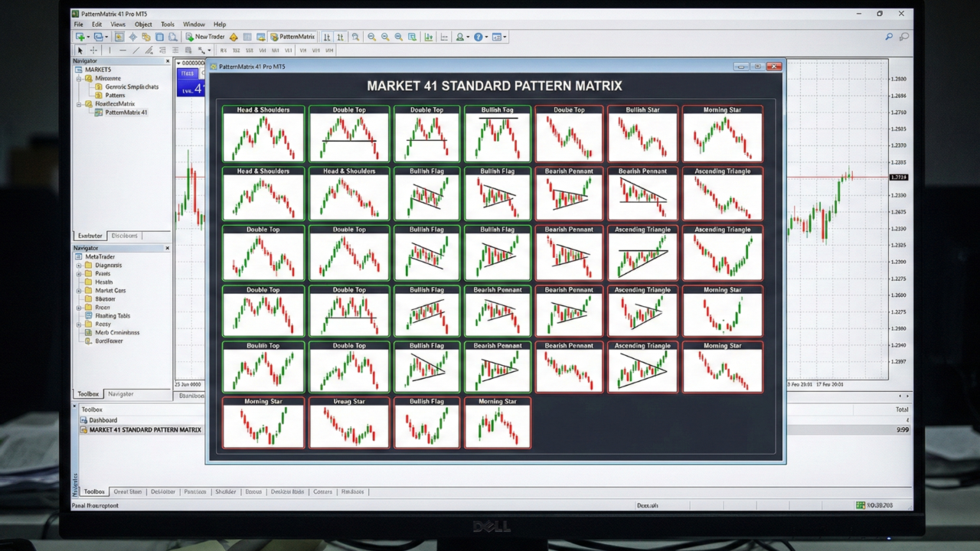Select the 'Merb Cmninibnss' tree item
This screenshot has height=551, width=980.
(112, 333)
